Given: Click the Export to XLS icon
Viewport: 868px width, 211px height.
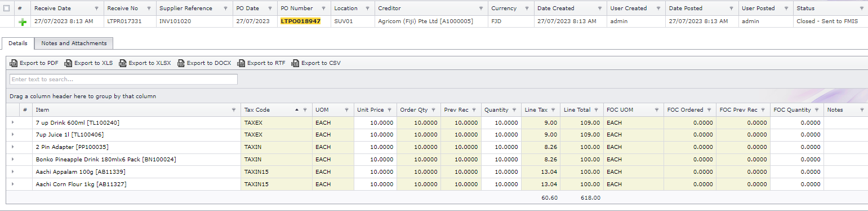Looking at the screenshot, I should [68, 63].
